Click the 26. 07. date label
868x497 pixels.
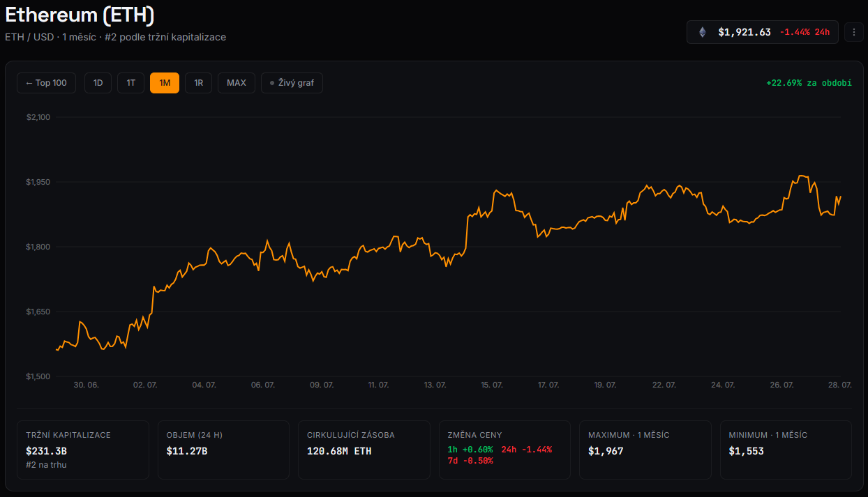coord(781,385)
